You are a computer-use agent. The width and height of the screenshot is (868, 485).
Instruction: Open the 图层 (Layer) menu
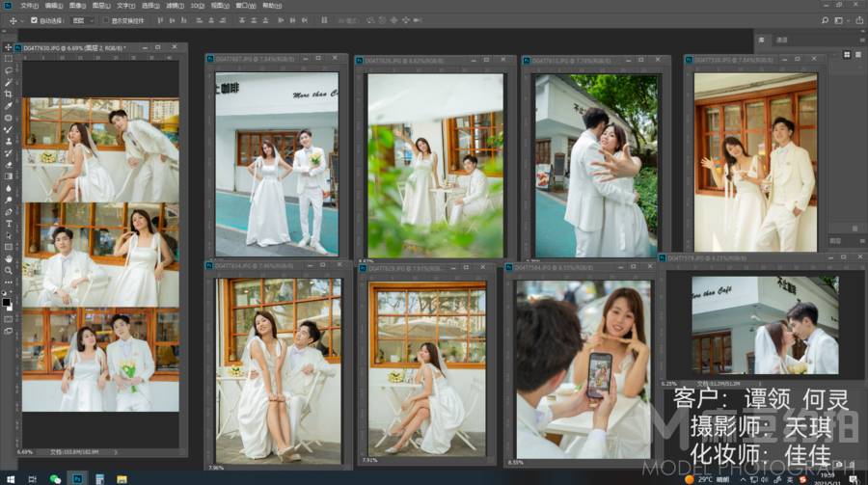pyautogui.click(x=101, y=5)
